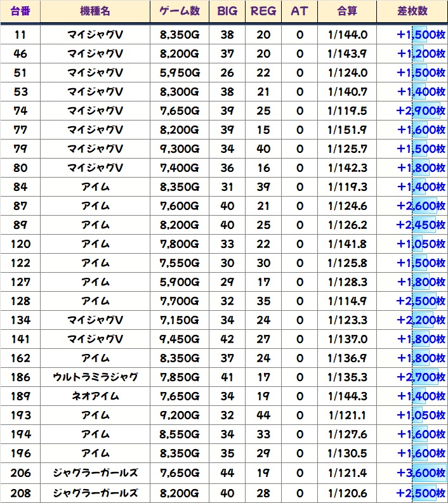Click the 台番 column header
448x503 pixels.
pos(20,11)
